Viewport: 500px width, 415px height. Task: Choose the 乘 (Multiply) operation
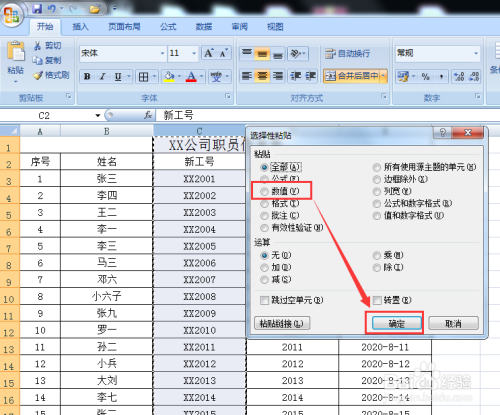point(388,255)
